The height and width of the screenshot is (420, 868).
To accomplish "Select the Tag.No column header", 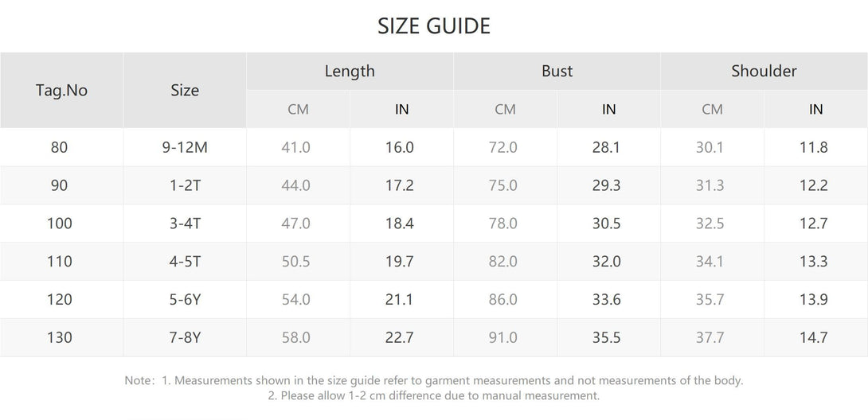I will point(61,90).
